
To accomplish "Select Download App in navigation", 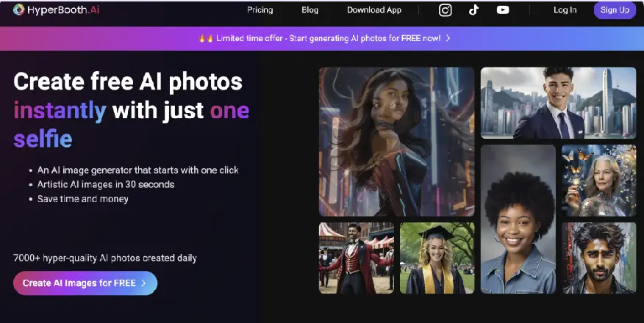I will [x=374, y=10].
